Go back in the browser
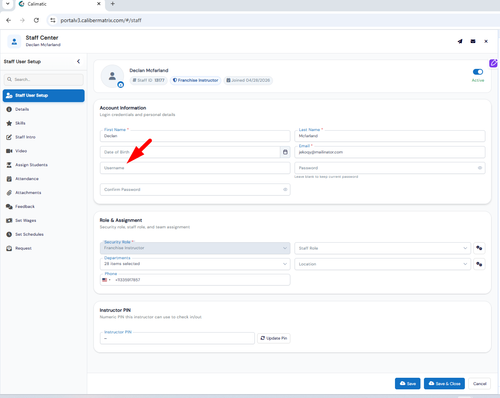 click(9, 20)
